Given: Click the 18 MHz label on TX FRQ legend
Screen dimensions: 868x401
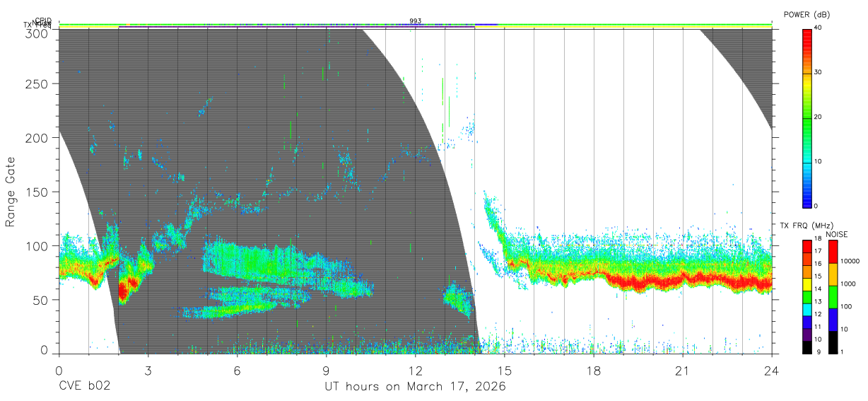Looking at the screenshot, I should click(818, 239).
